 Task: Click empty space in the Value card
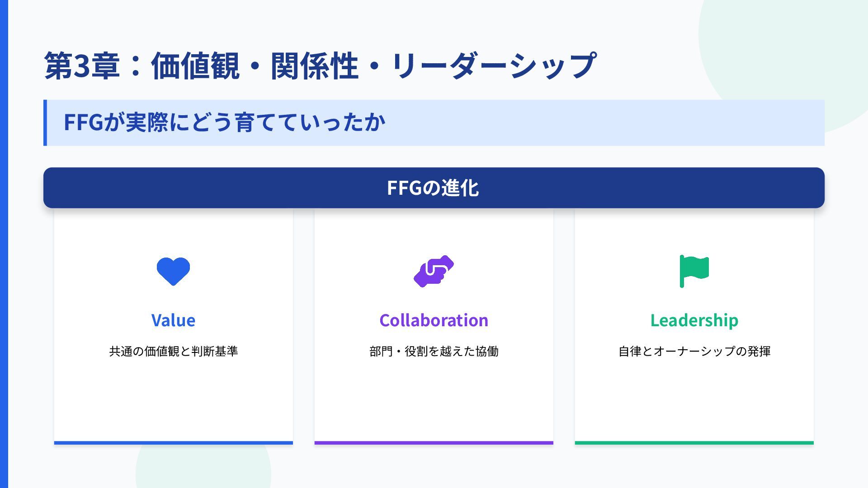click(173, 398)
